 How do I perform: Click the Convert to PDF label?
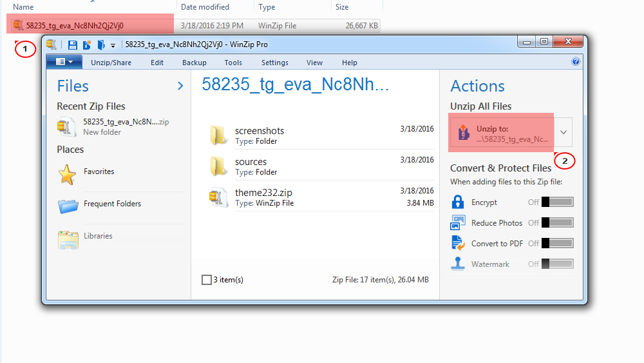[x=497, y=243]
